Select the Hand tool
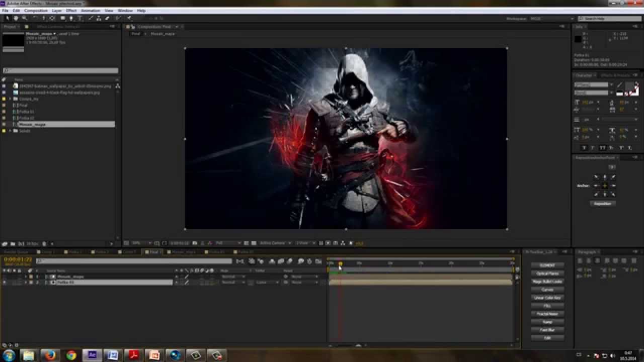 point(16,19)
